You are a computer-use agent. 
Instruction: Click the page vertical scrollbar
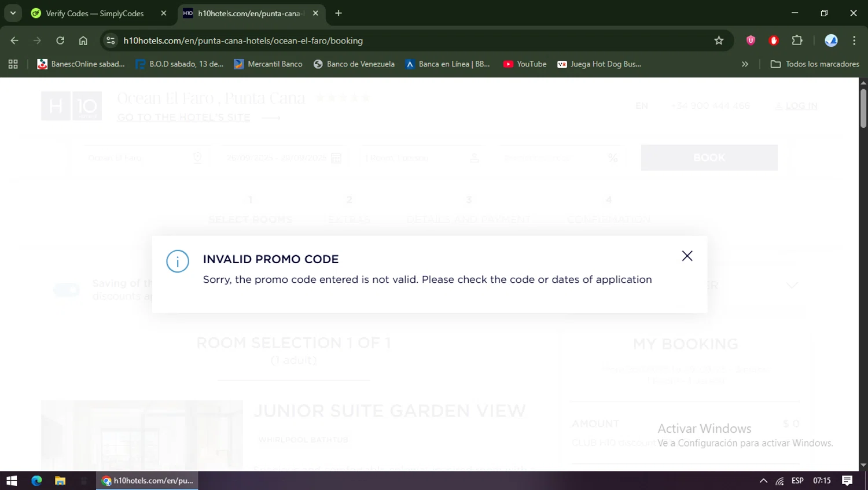(x=863, y=108)
